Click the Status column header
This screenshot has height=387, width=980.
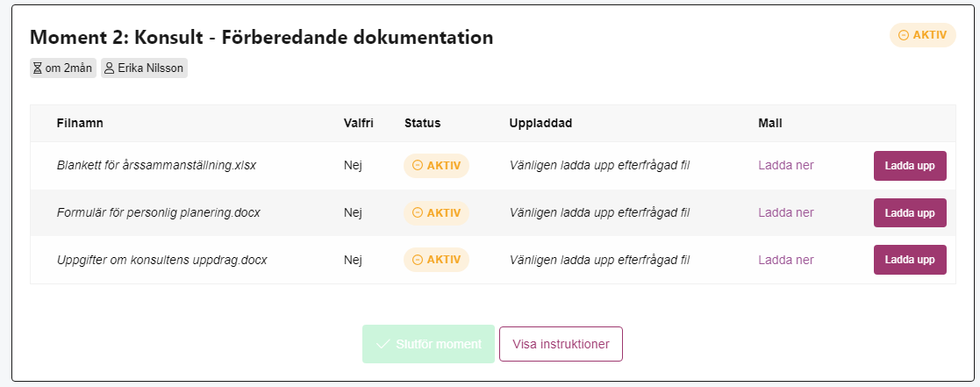pyautogui.click(x=423, y=123)
